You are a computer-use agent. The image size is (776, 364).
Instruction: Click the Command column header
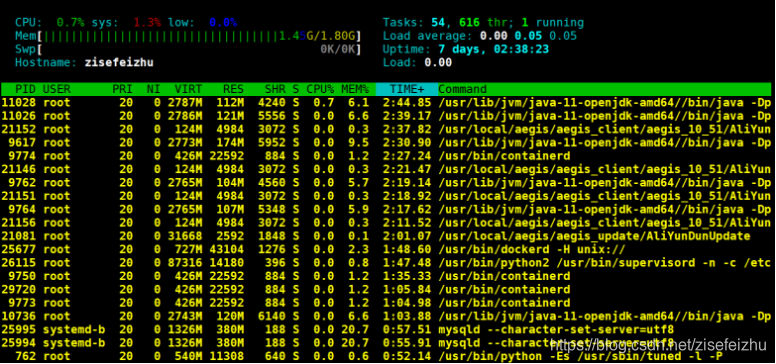pos(463,90)
